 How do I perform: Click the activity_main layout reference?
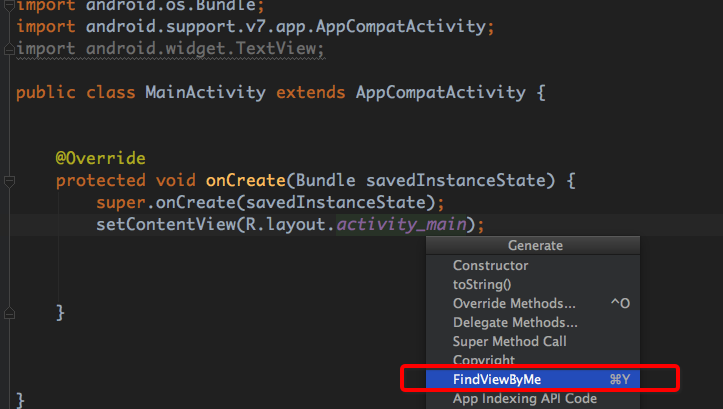402,224
